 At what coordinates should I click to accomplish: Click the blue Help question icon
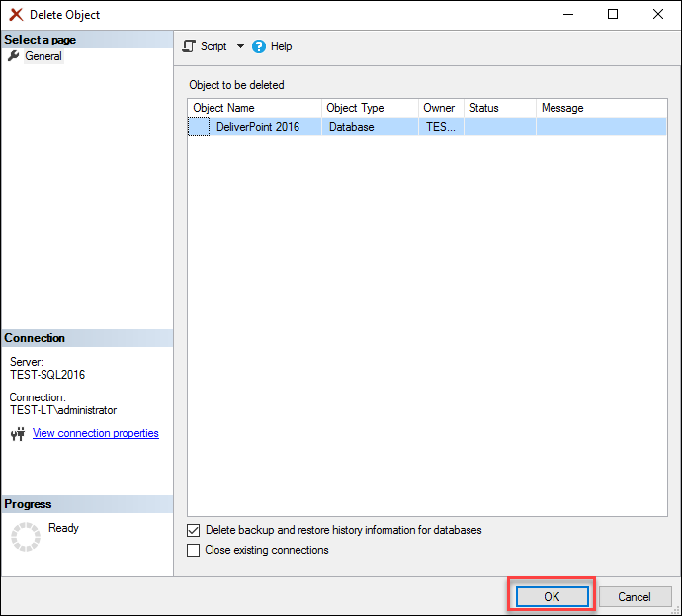pyautogui.click(x=258, y=46)
